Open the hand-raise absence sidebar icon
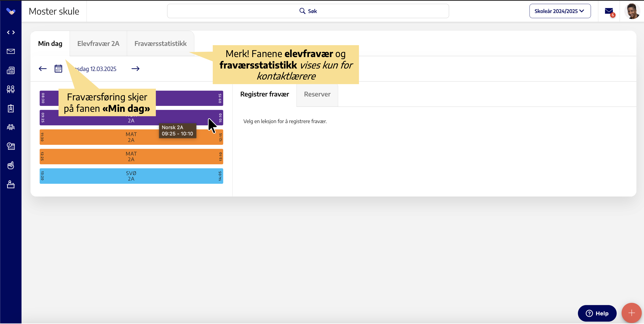The image size is (644, 324). tap(11, 165)
